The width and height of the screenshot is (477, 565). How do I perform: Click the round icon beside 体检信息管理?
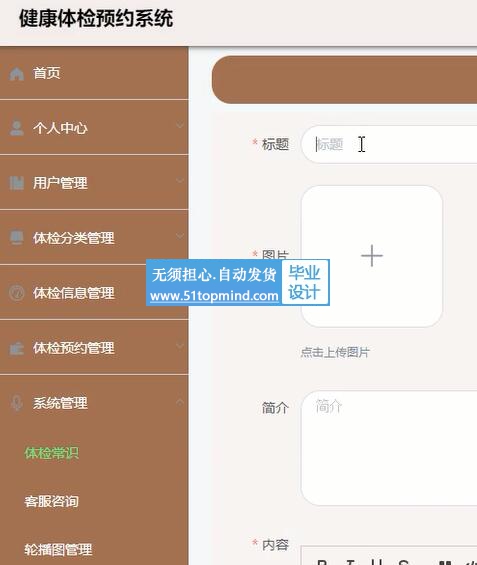coord(17,293)
